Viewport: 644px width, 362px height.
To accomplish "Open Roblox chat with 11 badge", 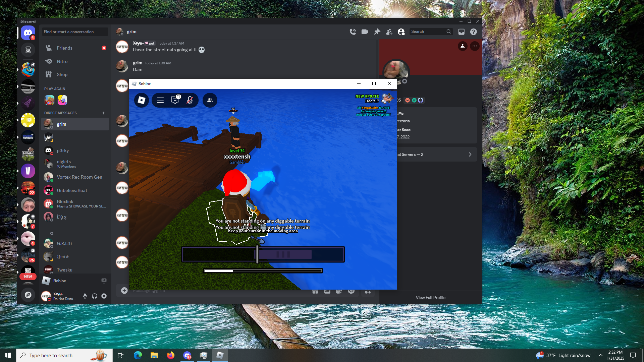I will 175,100.
